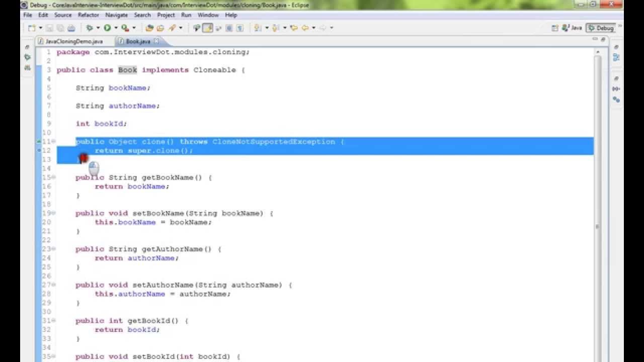Click the New Java Package icon
The image size is (644, 362).
(x=150, y=28)
